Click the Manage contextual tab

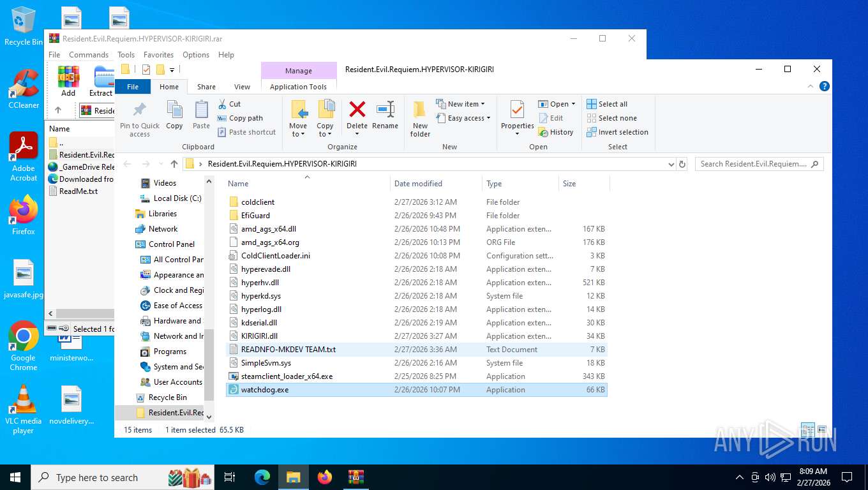point(299,71)
